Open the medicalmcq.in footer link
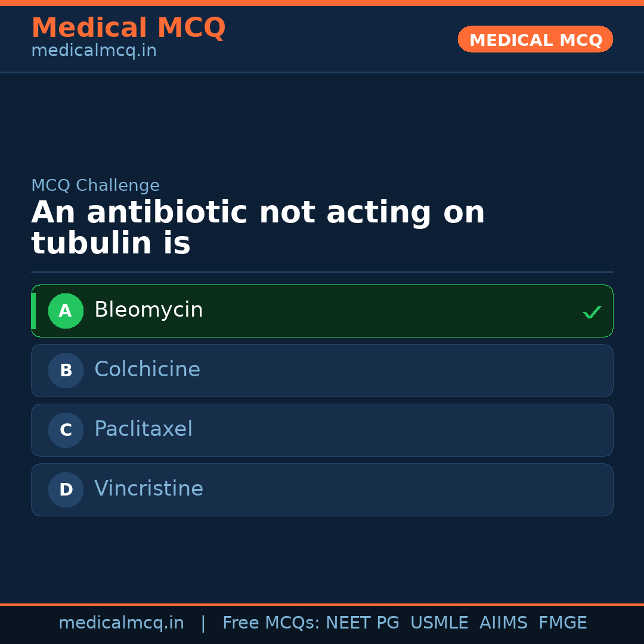 point(121,623)
